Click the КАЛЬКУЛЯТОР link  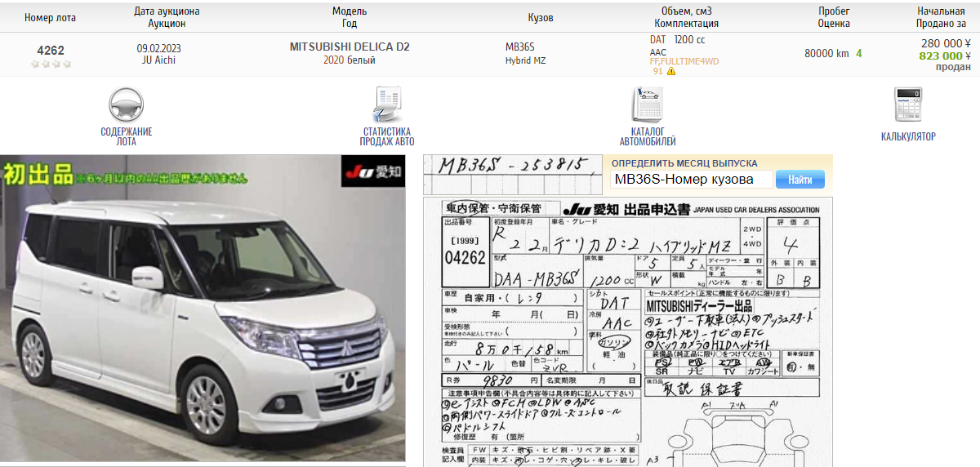[908, 136]
